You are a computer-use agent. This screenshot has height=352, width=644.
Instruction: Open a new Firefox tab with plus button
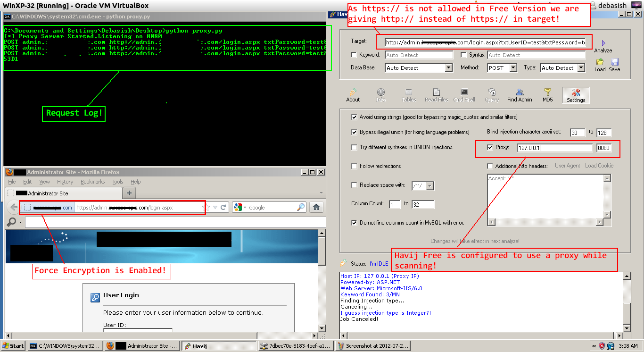(x=129, y=193)
